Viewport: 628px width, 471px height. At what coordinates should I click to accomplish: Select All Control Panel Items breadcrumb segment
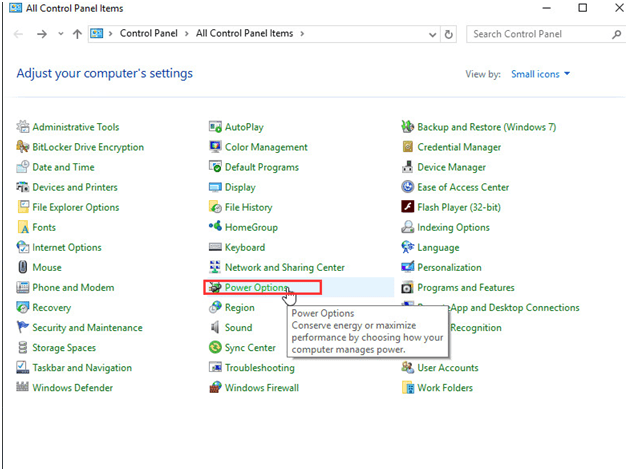[x=246, y=34]
